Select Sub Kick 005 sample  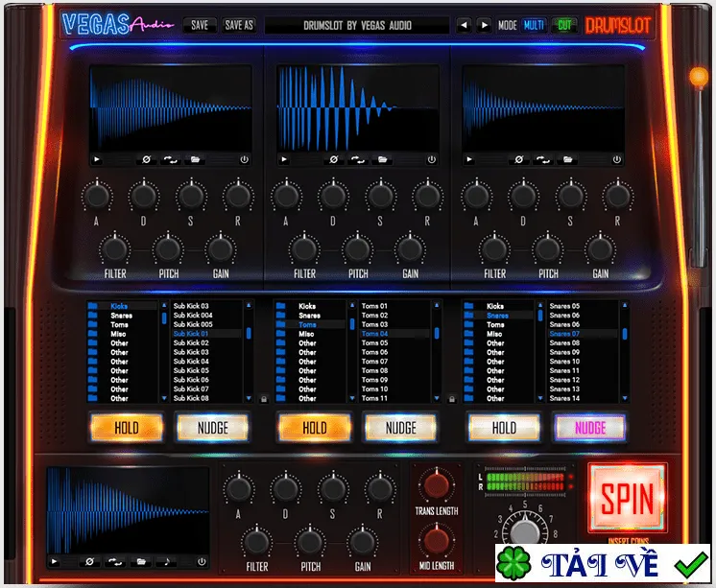(193, 324)
